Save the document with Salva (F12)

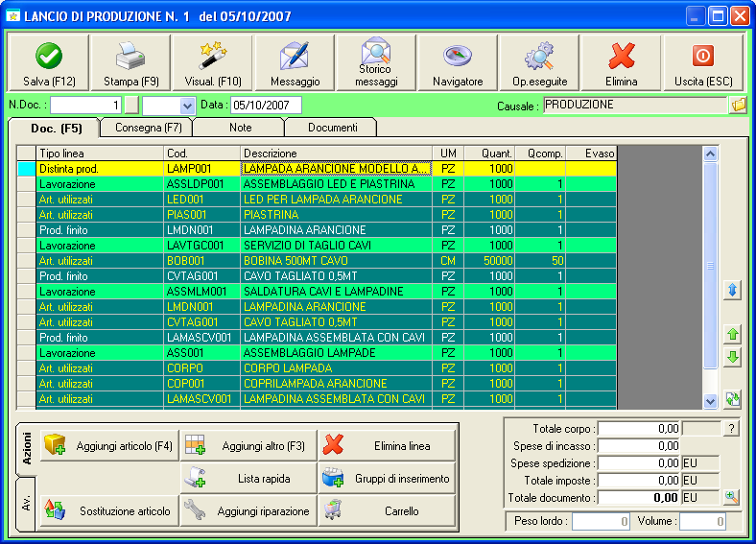point(49,62)
